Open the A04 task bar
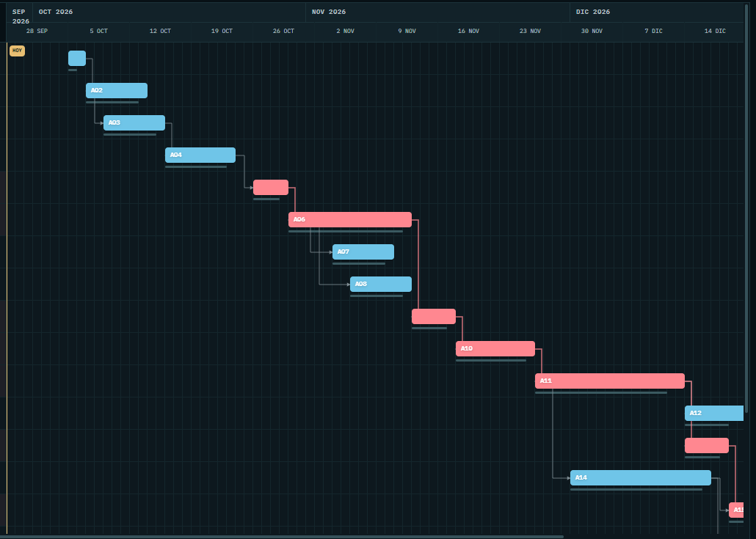The width and height of the screenshot is (756, 539). 200,155
